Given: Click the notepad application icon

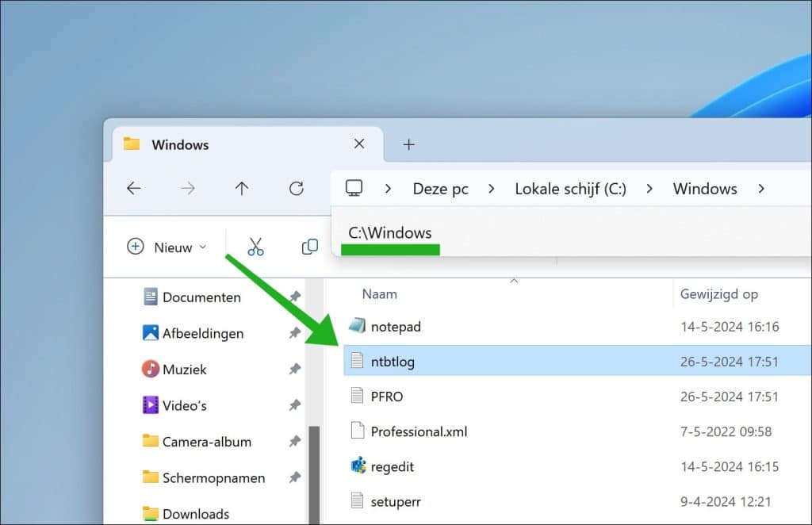Looking at the screenshot, I should click(357, 326).
